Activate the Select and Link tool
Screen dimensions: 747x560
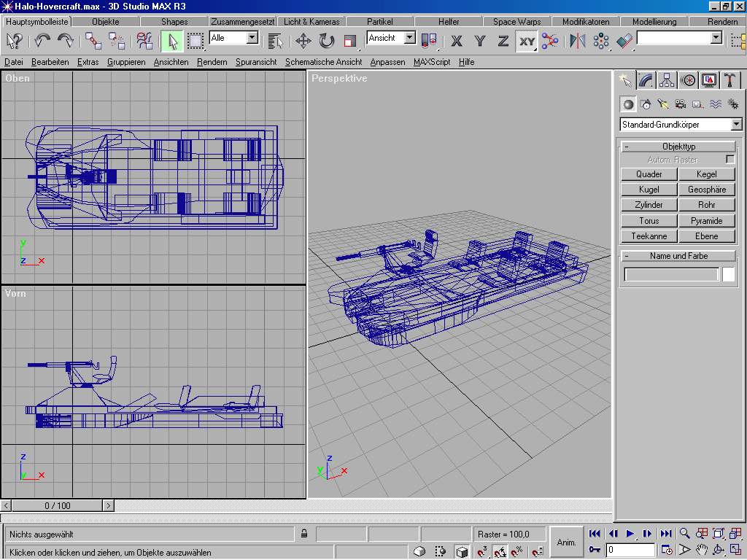pyautogui.click(x=93, y=41)
